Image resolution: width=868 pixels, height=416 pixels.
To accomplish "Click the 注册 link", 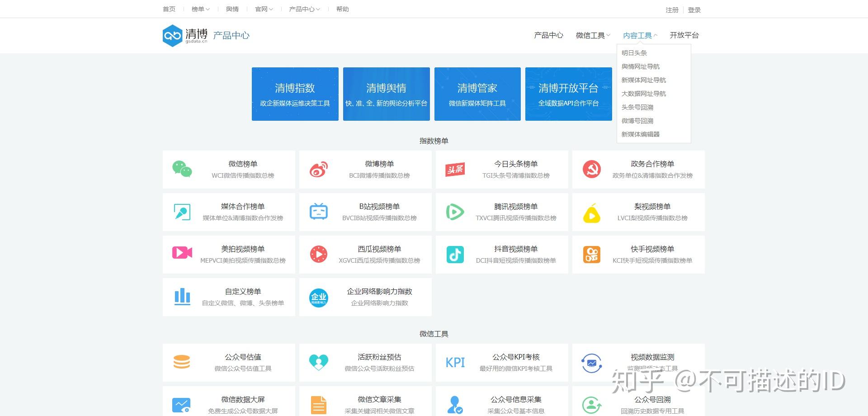I will coord(672,10).
